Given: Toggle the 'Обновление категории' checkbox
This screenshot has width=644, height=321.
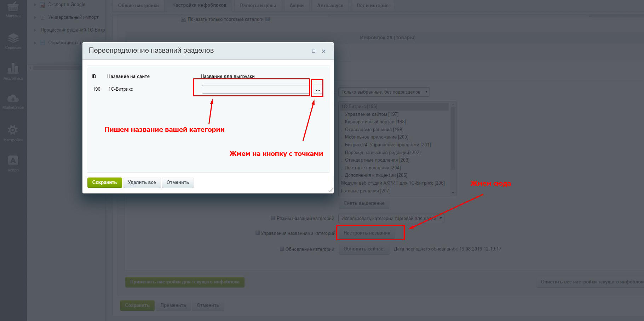Looking at the screenshot, I should click(282, 249).
